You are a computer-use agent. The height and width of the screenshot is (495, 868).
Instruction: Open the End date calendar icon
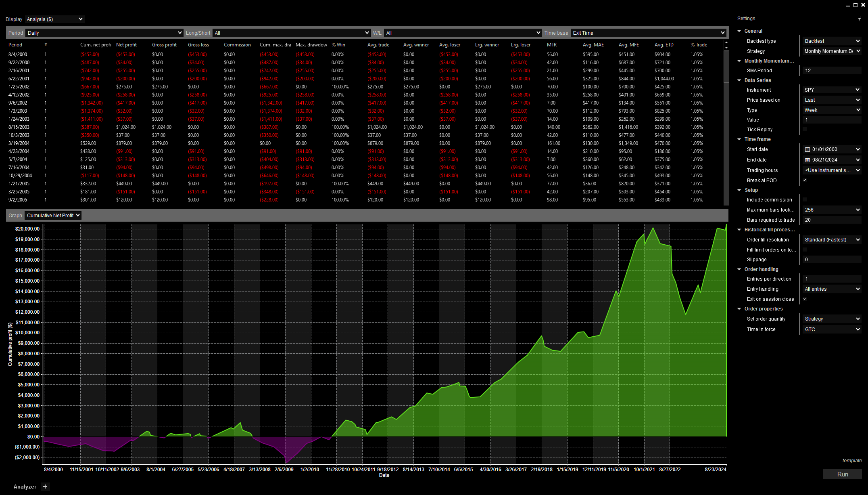807,160
